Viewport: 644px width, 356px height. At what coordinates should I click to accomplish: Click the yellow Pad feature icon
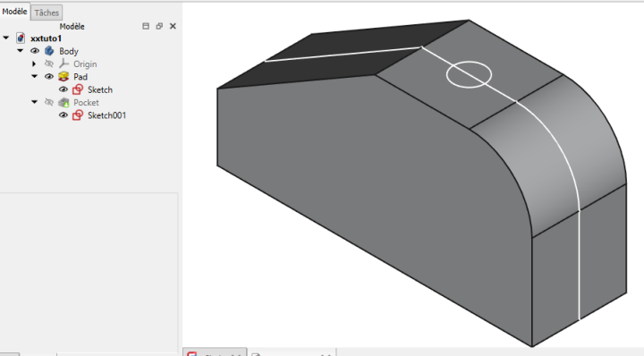pos(64,77)
